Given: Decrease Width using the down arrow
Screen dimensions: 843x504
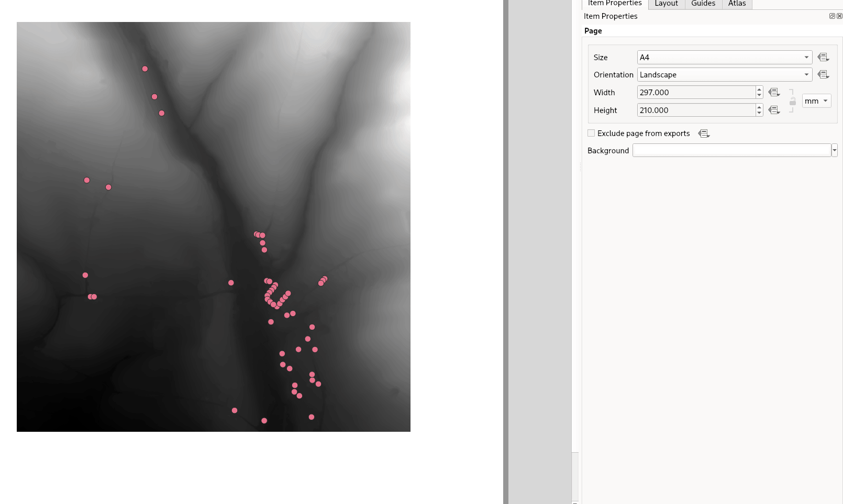Looking at the screenshot, I should (759, 96).
